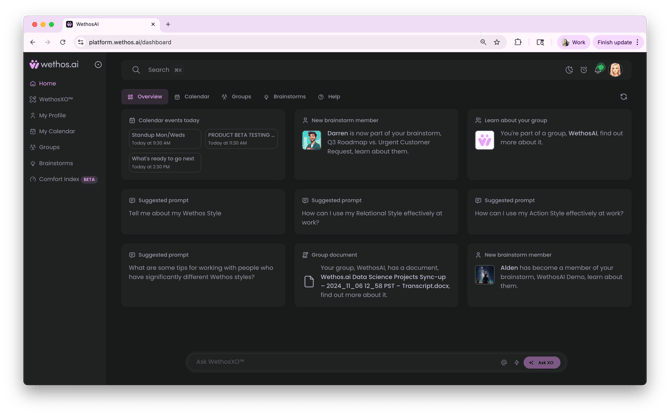Switch to the Groups tab
Screen dimensions: 670x416
coord(236,97)
